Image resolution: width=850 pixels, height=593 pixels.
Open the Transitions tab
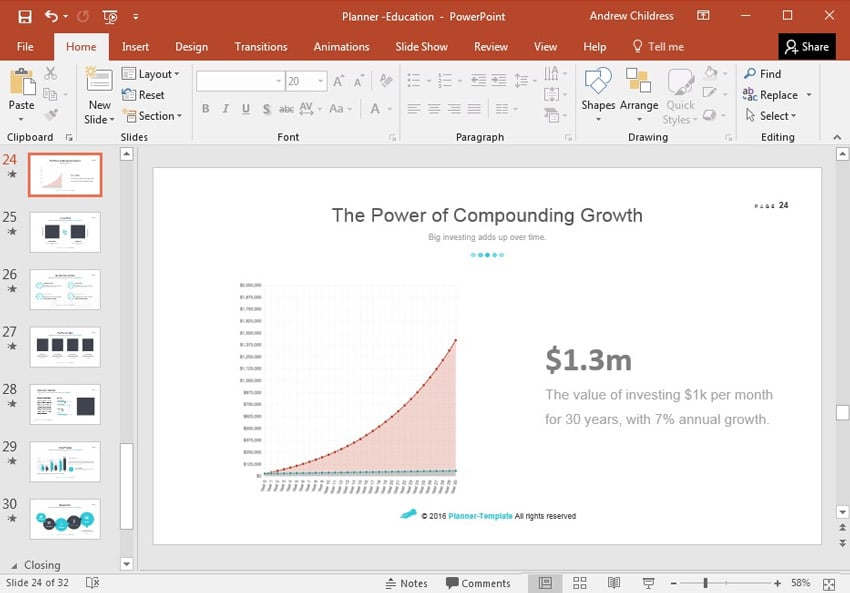click(x=260, y=47)
